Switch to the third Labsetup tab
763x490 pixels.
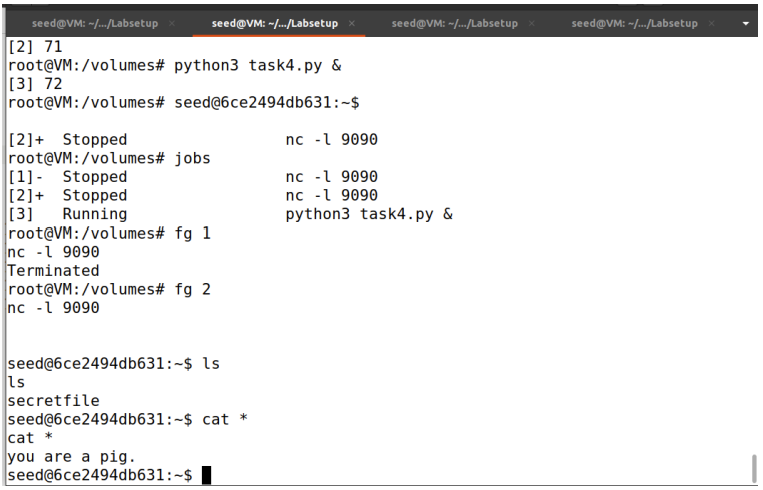tap(454, 23)
